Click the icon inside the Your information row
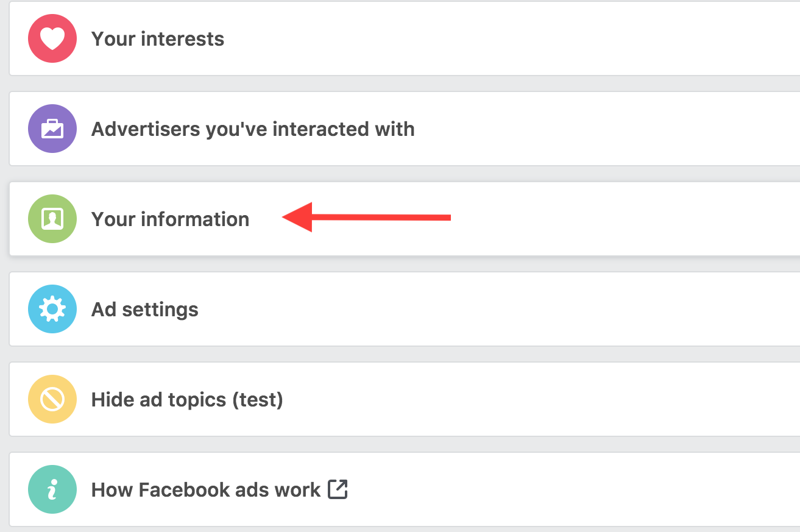The width and height of the screenshot is (800, 532). (x=52, y=219)
